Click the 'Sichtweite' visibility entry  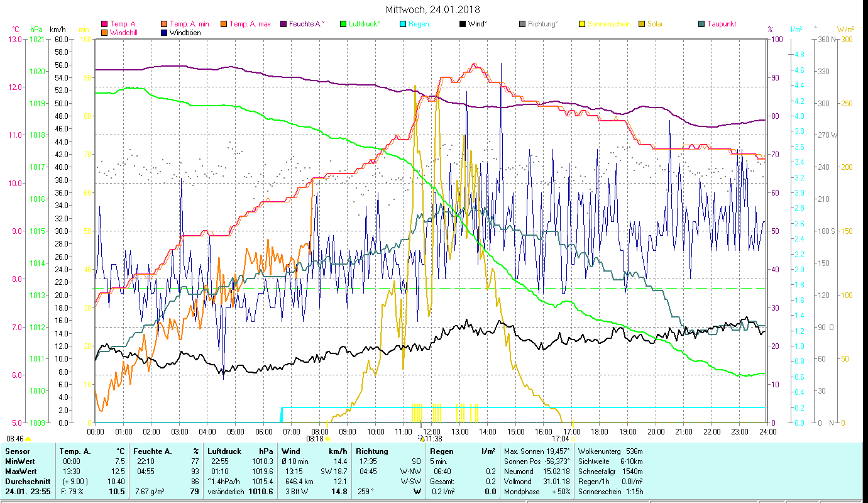coord(610,462)
